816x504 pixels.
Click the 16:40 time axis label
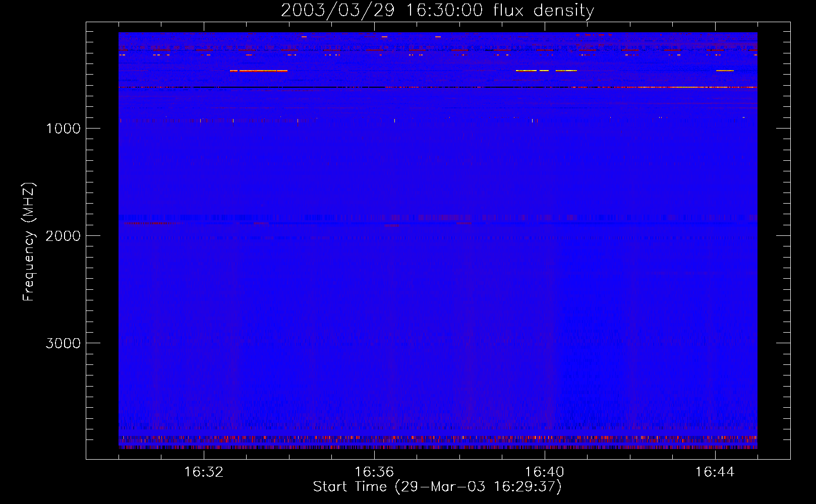[545, 472]
